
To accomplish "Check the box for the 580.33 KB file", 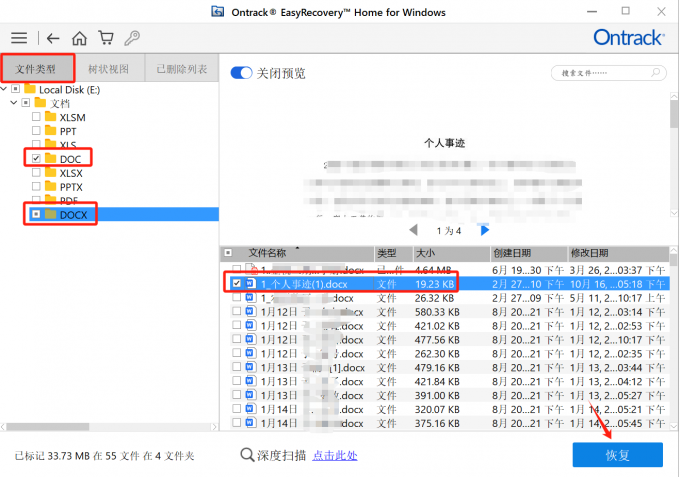I will point(236,311).
